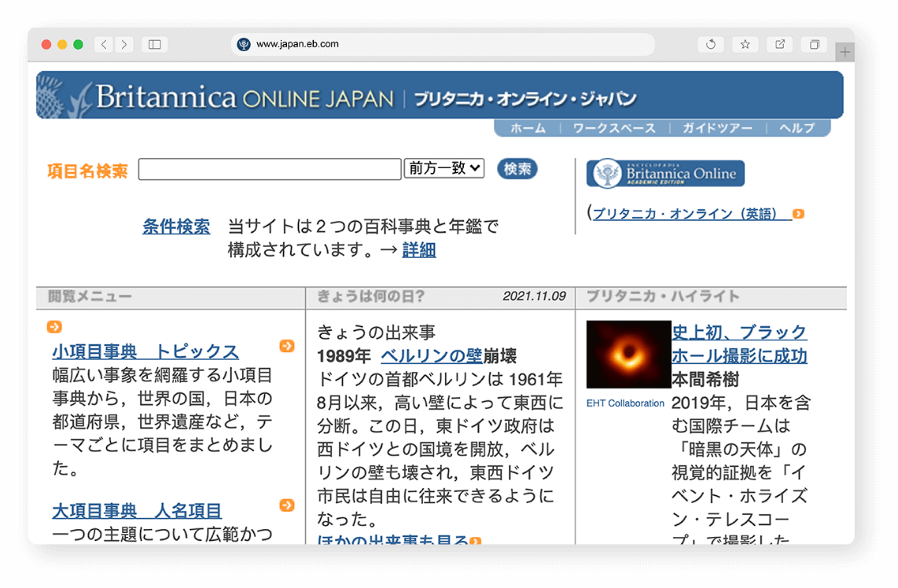Image resolution: width=898 pixels, height=588 pixels.
Task: Open the ベルリンの壁 article link
Action: point(431,356)
